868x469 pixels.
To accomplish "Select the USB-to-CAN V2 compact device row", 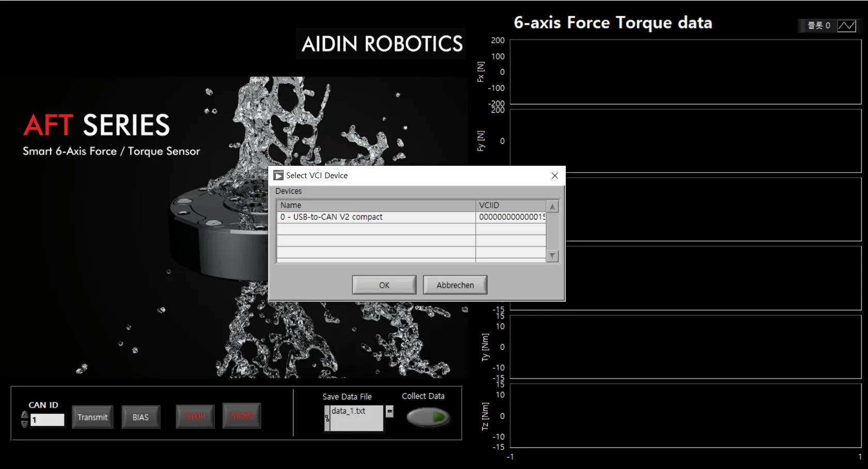I will (x=411, y=217).
